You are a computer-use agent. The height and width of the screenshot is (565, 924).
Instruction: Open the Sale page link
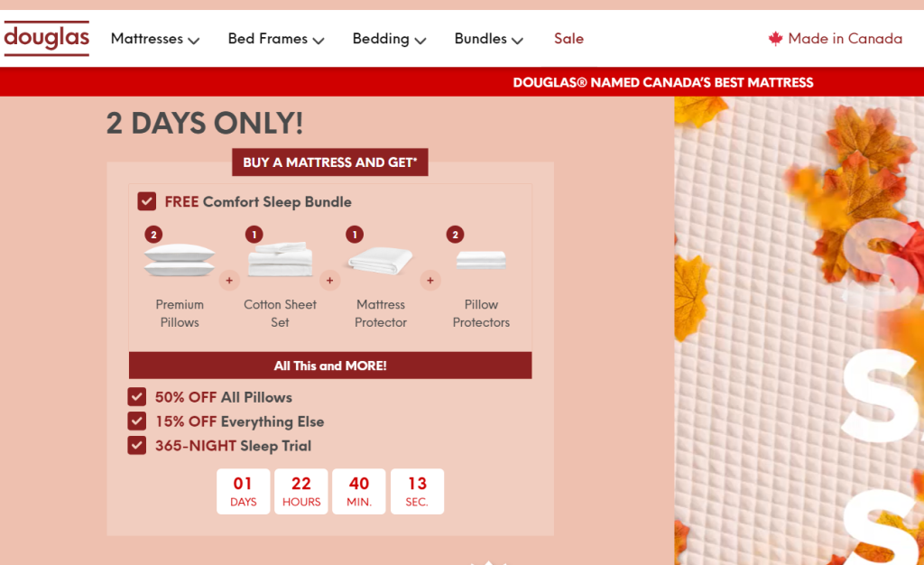[x=568, y=39]
